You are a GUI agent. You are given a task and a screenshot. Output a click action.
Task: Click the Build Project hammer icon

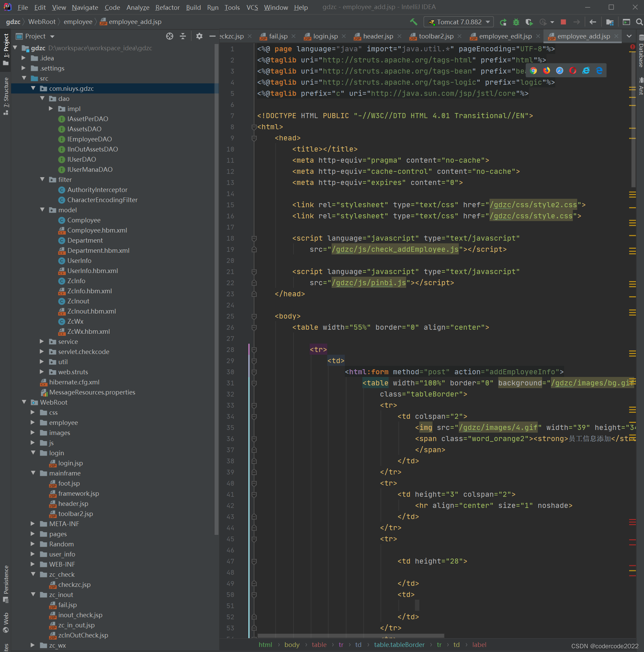pyautogui.click(x=414, y=22)
